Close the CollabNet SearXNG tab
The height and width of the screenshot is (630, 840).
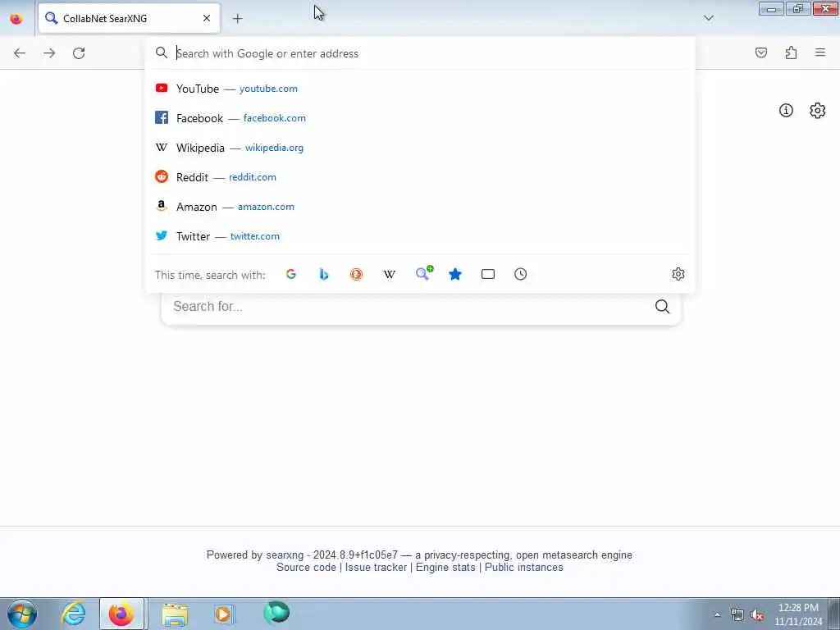[x=207, y=18]
